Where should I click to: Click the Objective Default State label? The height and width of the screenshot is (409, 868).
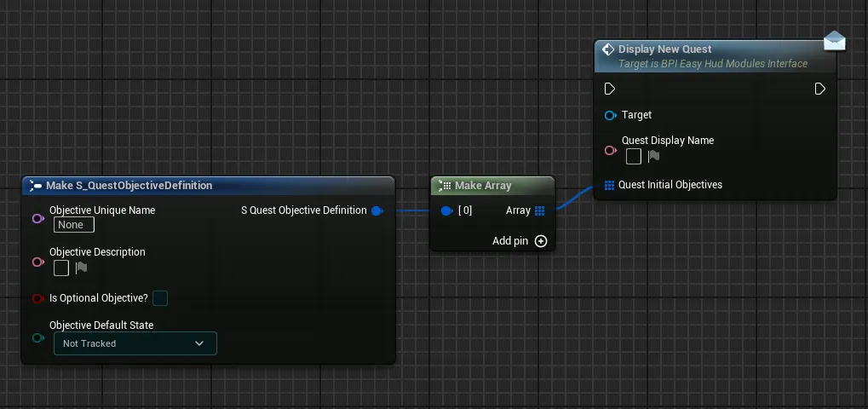click(x=101, y=325)
